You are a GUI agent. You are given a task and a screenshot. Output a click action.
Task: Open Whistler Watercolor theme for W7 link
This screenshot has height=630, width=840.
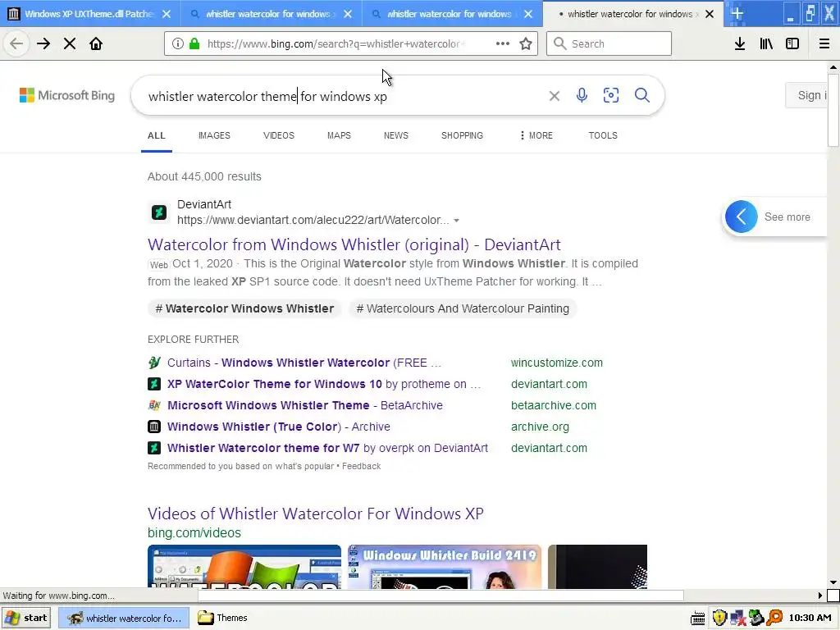(327, 448)
